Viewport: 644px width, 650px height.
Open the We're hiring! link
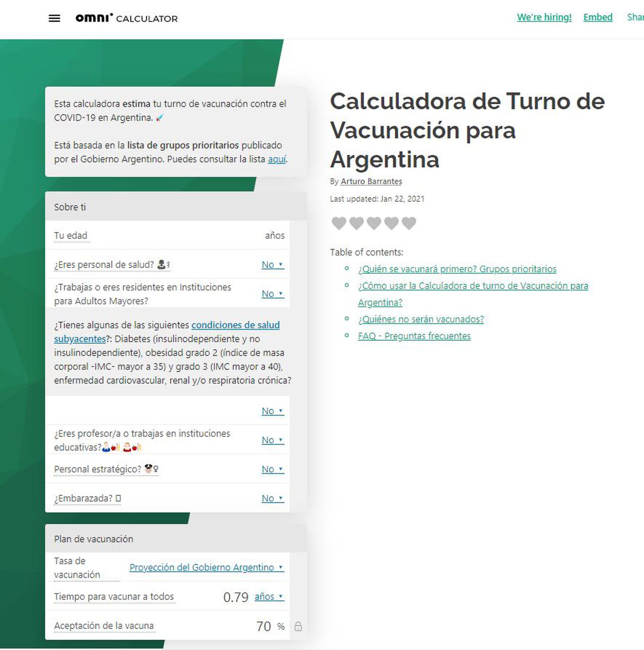click(544, 17)
